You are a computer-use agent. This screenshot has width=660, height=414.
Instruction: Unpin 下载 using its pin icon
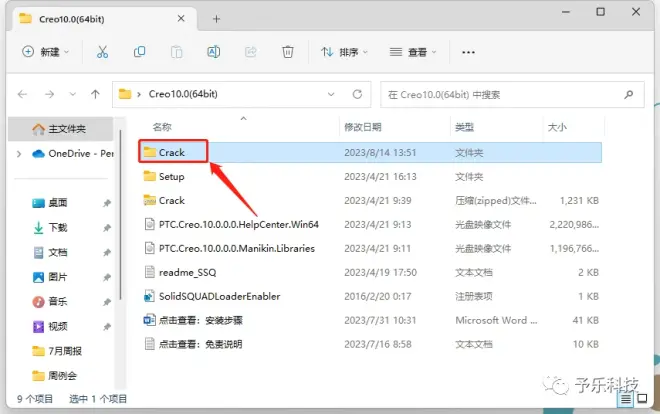click(107, 228)
